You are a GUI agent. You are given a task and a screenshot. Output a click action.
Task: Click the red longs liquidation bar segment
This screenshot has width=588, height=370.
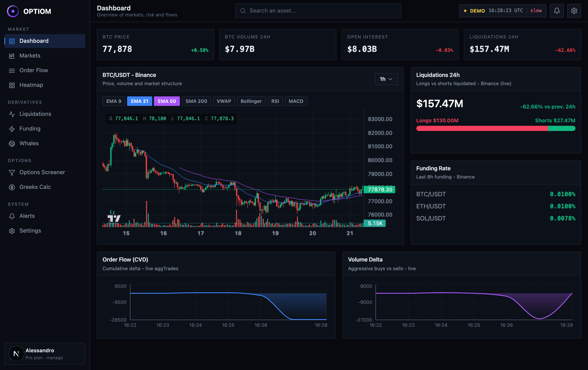(482, 128)
